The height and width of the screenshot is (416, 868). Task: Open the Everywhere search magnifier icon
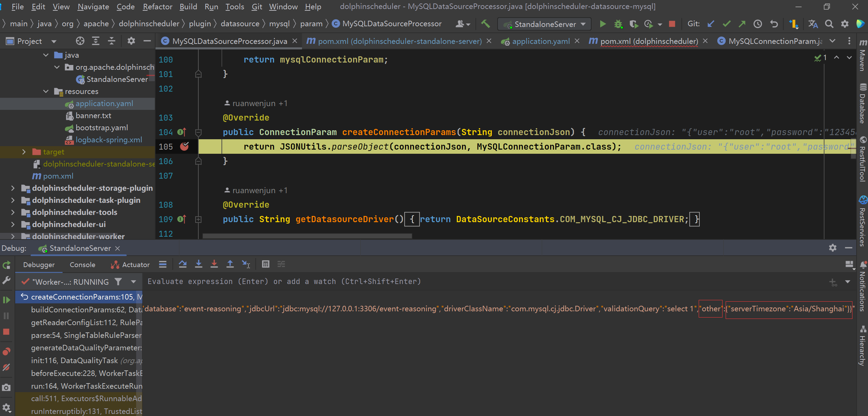(x=829, y=24)
